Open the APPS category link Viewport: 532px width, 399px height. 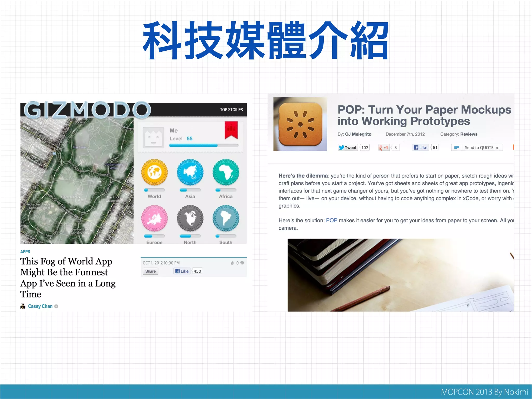[x=25, y=251]
